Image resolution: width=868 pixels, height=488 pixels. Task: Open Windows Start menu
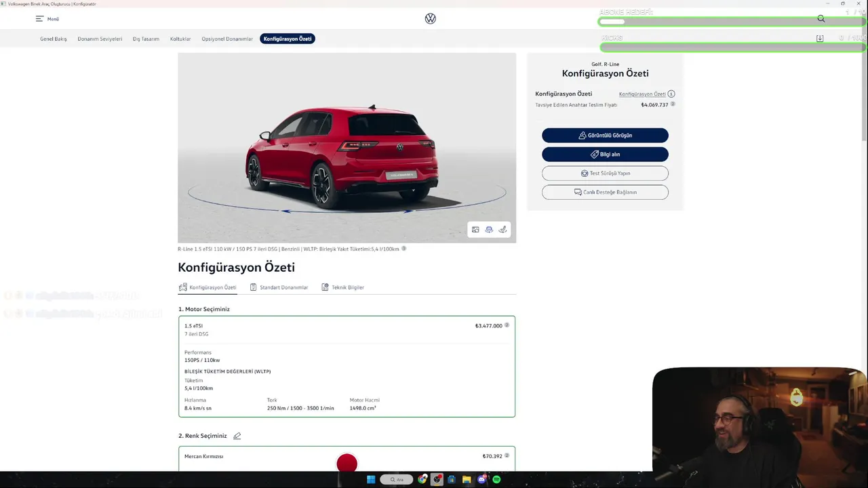pyautogui.click(x=371, y=480)
